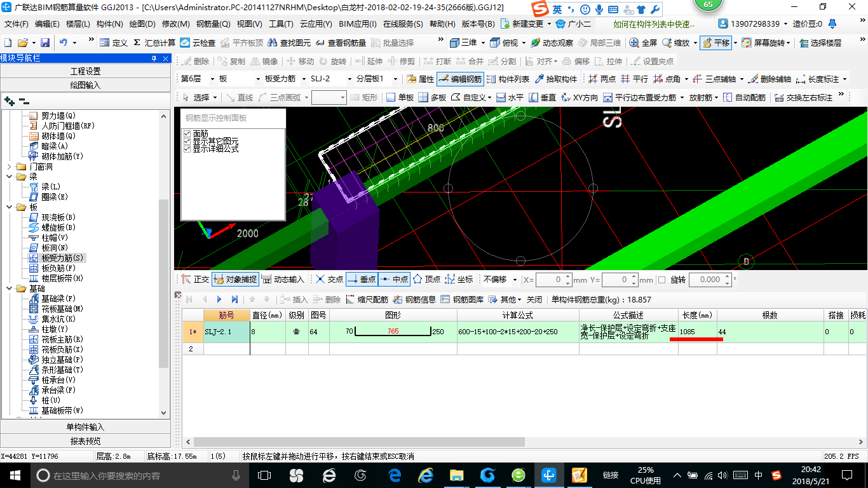This screenshot has width=868, height=488.
Task: Select 拾取构件 pick component tool
Action: [556, 79]
